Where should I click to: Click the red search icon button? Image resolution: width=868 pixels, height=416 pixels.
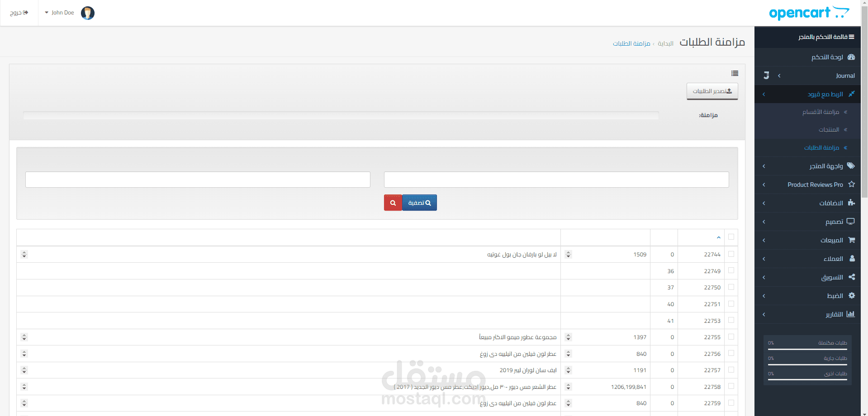tap(393, 203)
